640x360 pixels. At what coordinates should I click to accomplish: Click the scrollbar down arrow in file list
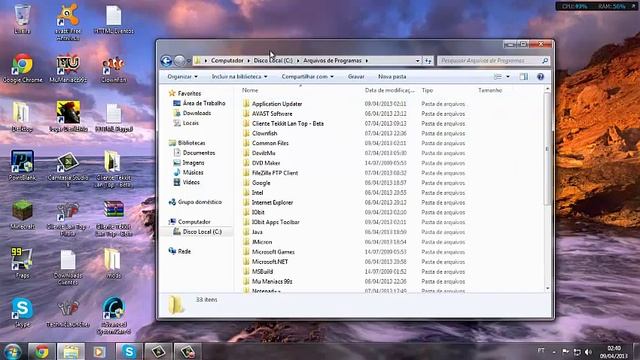click(547, 288)
